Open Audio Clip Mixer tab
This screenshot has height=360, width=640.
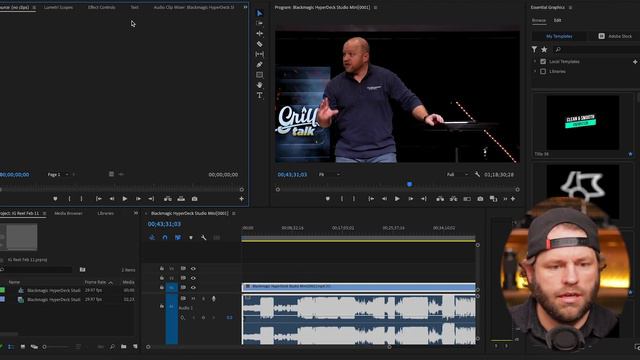click(194, 7)
